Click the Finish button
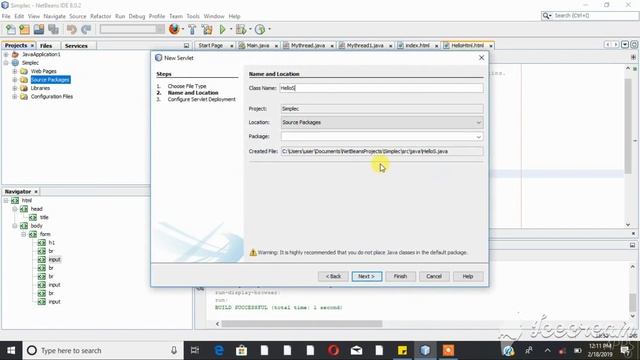The image size is (640, 360). [x=400, y=276]
